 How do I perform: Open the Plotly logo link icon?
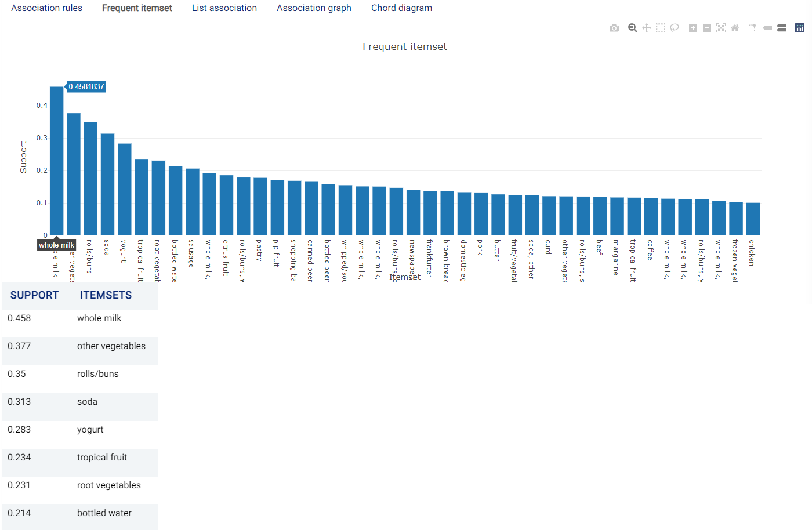point(800,28)
